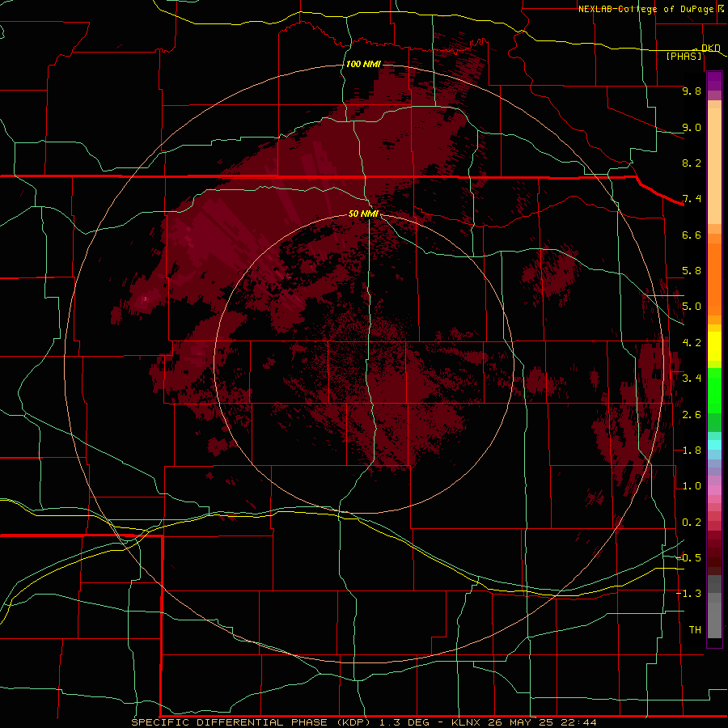This screenshot has width=728, height=728.
Task: Click the 3.4 value on the color scale
Action: click(x=692, y=379)
